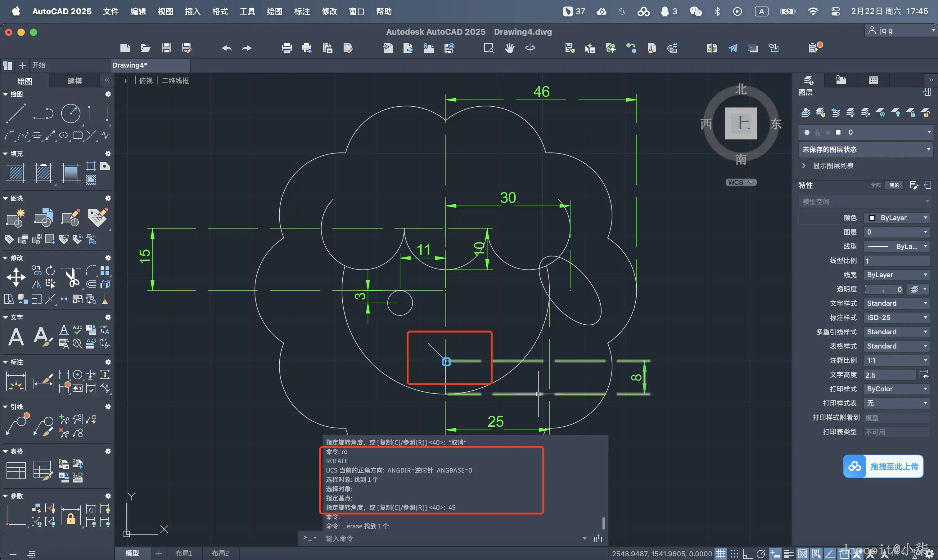Viewport: 938px width, 560px height.
Task: Click the Pan hand tool in toolbar
Action: [509, 48]
